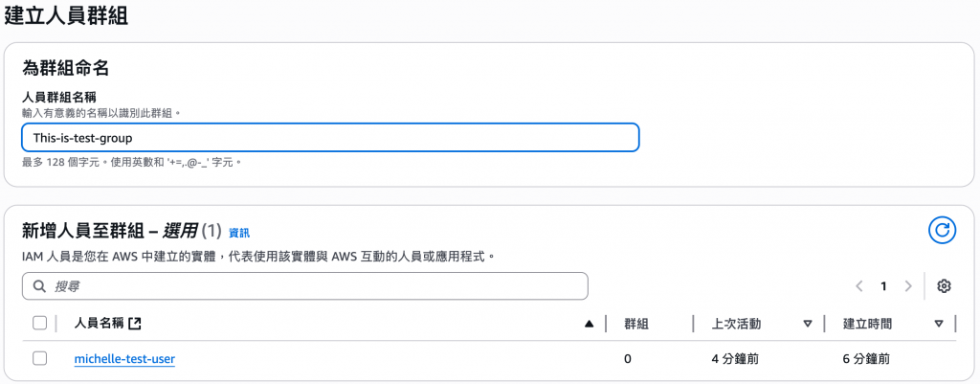Select page number 1 in pagination
The height and width of the screenshot is (384, 980).
tap(883, 286)
